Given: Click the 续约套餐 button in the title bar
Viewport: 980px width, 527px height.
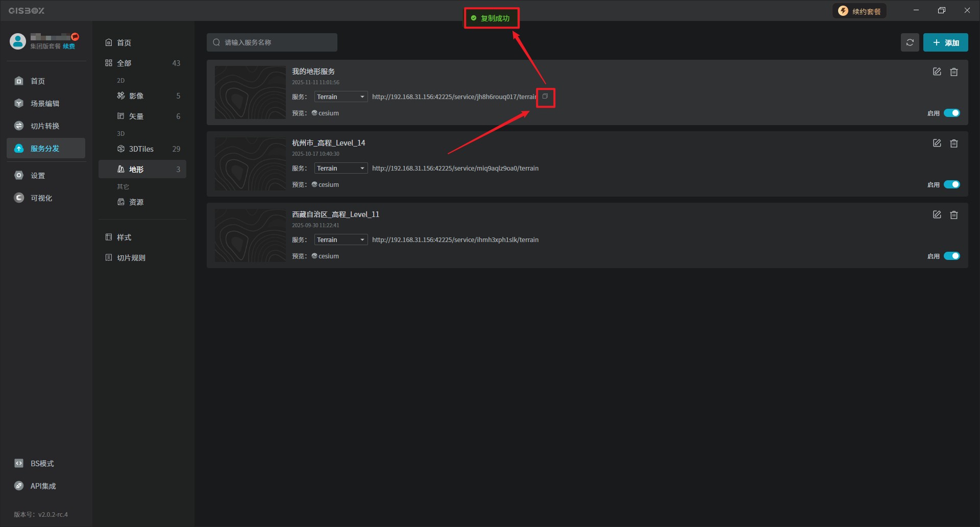Looking at the screenshot, I should [x=860, y=11].
